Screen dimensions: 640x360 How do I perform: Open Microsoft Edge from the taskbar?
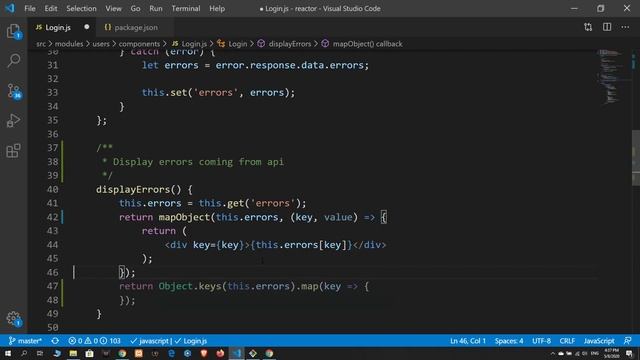(x=171, y=353)
